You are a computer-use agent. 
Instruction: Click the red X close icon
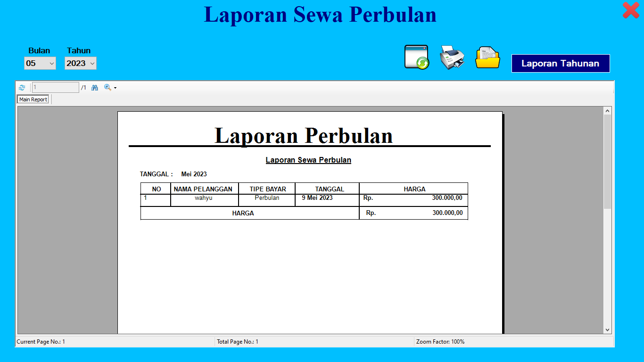click(631, 10)
